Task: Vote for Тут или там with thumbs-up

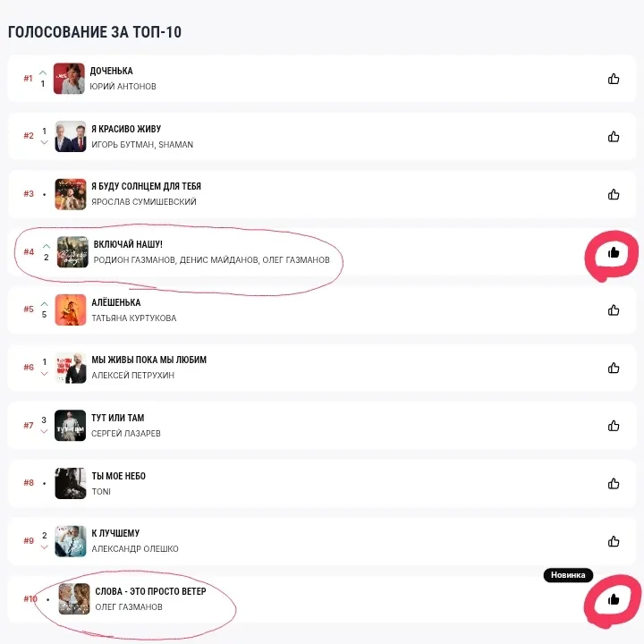Action: (x=614, y=426)
